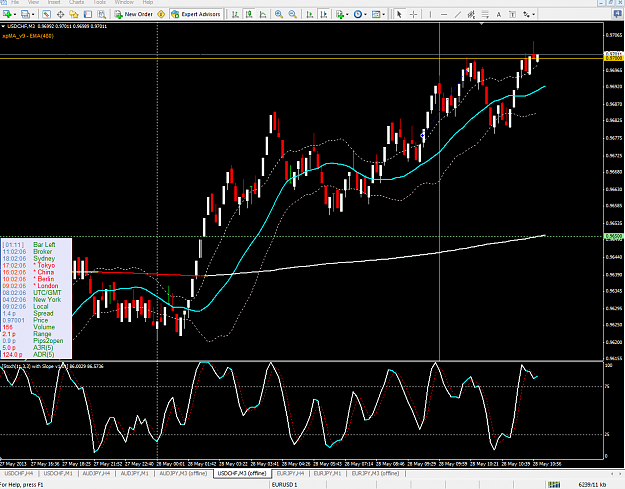
Task: Open the Help menu
Action: pyautogui.click(x=147, y=2)
